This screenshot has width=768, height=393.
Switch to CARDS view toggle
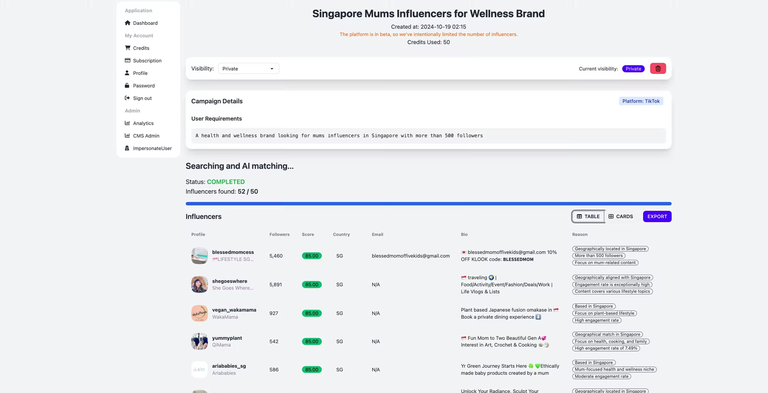[x=620, y=216]
